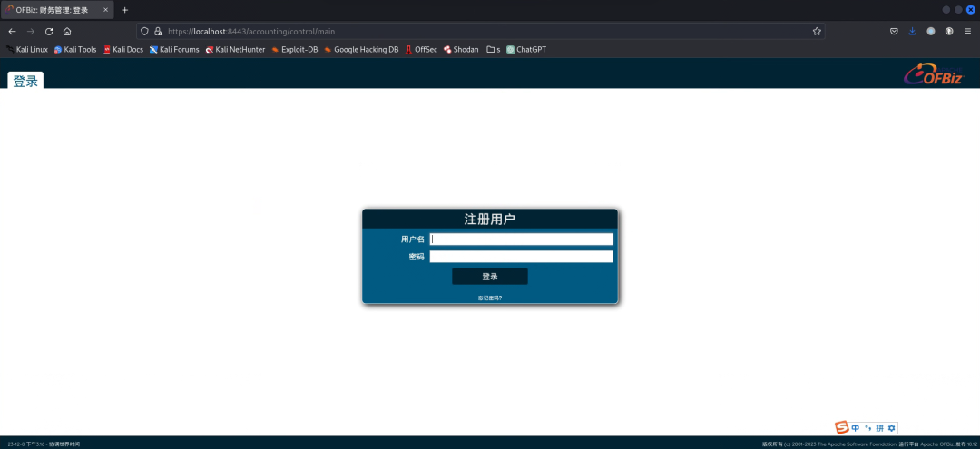Bookmark this page with the star icon
Screen dimensions: 980x449
pos(817,31)
